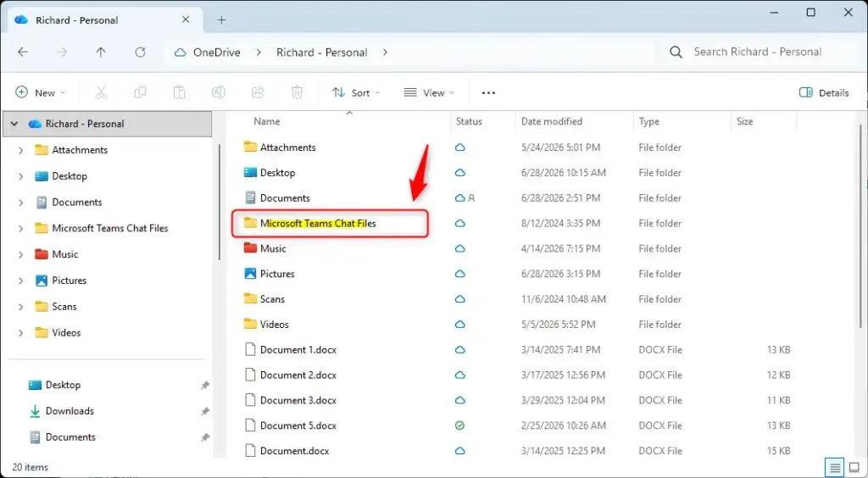Expand Music node in navigation tree
Image resolution: width=868 pixels, height=478 pixels.
tap(20, 254)
